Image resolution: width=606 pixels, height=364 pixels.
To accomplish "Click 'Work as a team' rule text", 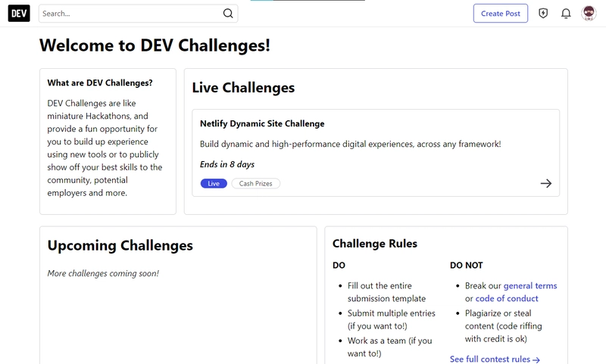I will click(x=389, y=347).
